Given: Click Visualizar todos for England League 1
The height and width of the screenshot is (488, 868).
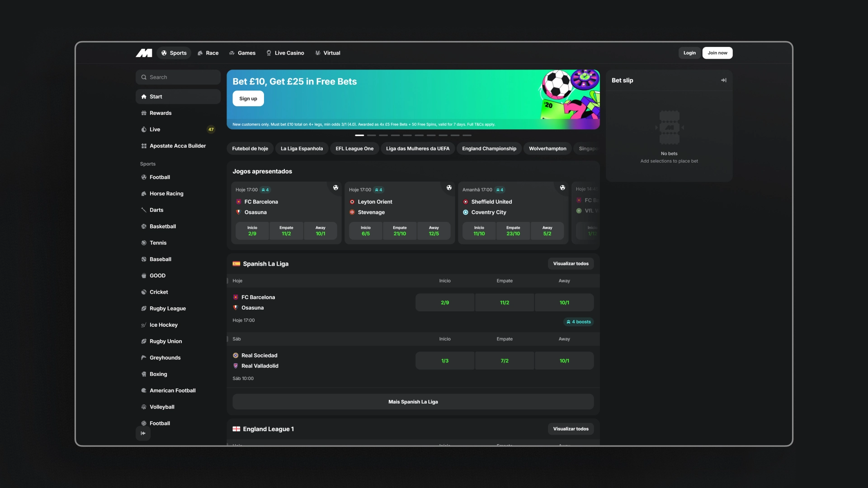Looking at the screenshot, I should [571, 429].
